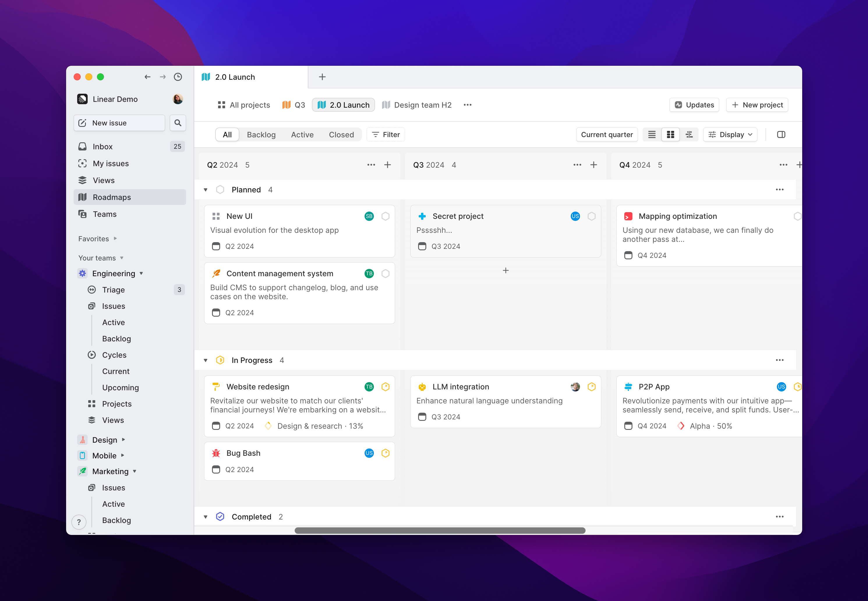Click the plus icon to open a new tab
Screen dimensions: 868x601
coord(322,77)
